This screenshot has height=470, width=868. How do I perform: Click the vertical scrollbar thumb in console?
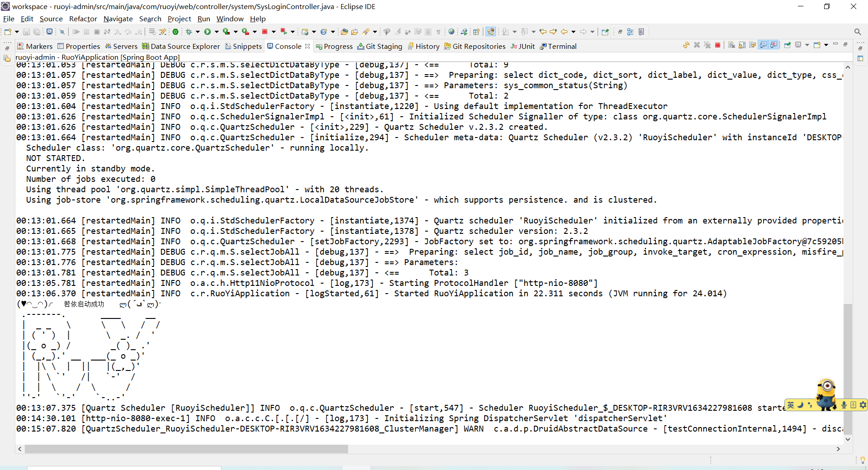[848, 369]
